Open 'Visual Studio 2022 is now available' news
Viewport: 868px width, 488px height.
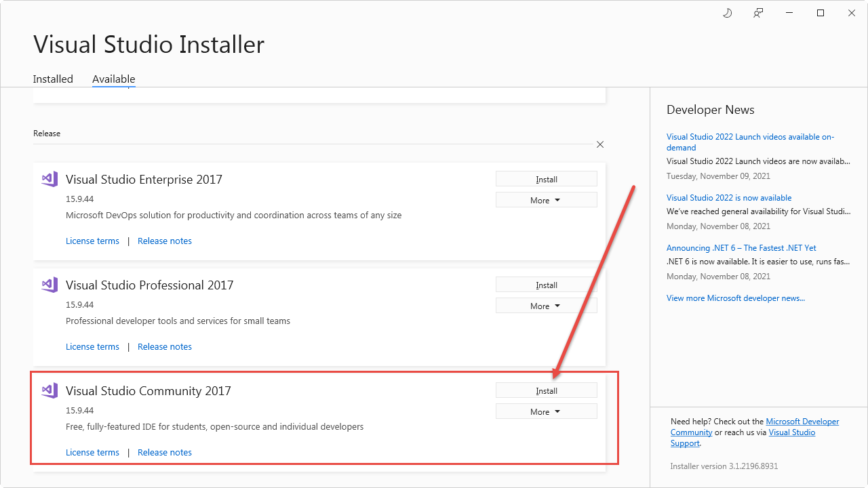(x=729, y=198)
